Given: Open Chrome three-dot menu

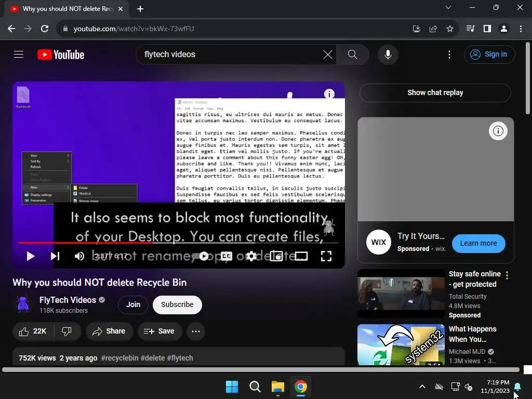Looking at the screenshot, I should click(x=521, y=29).
